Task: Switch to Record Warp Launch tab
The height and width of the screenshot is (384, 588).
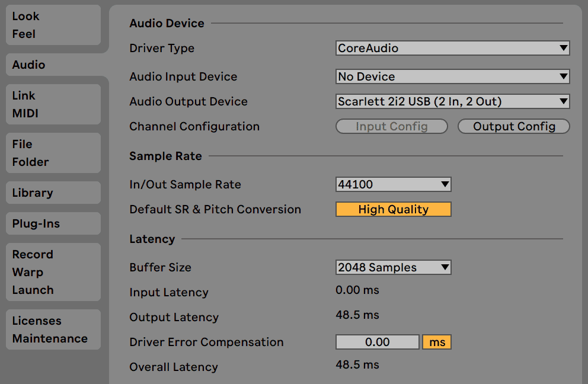Action: tap(53, 272)
